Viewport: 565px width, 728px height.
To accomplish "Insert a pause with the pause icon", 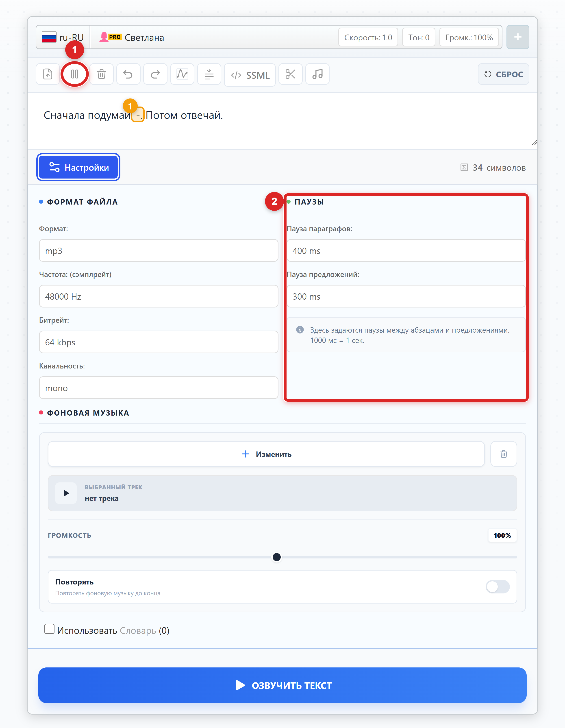I will click(x=75, y=74).
